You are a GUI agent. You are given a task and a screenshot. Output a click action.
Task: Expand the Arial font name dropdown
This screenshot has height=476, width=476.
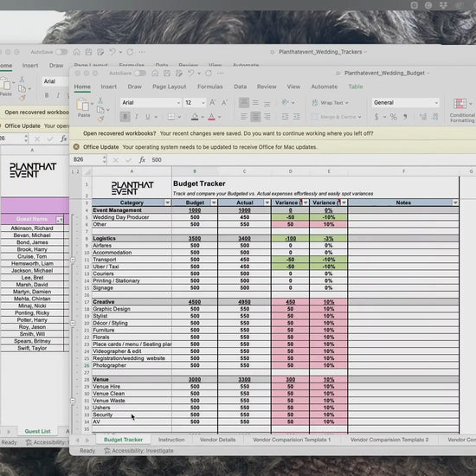pyautogui.click(x=178, y=103)
